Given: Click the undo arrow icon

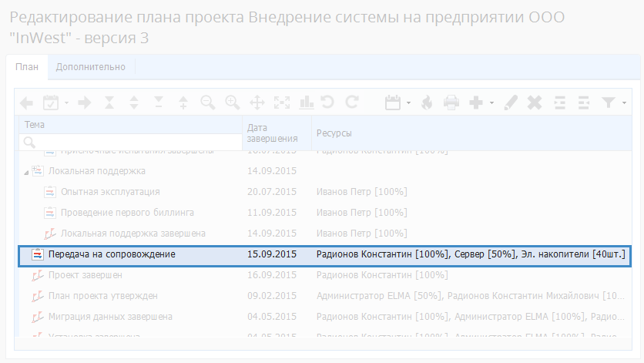Looking at the screenshot, I should (327, 102).
